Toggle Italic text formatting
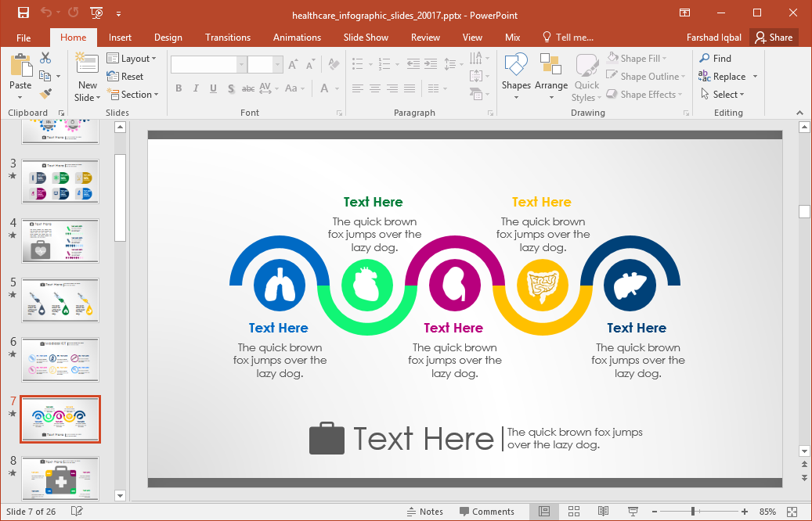 click(196, 88)
